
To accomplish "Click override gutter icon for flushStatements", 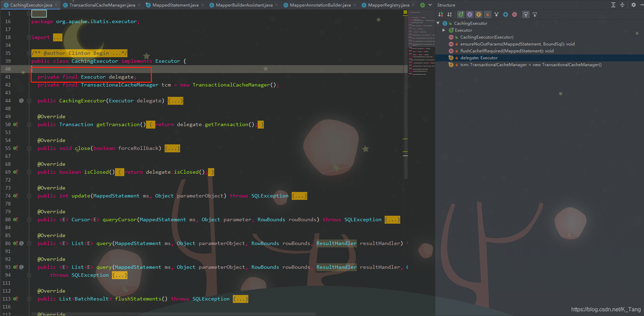I will pos(15,299).
